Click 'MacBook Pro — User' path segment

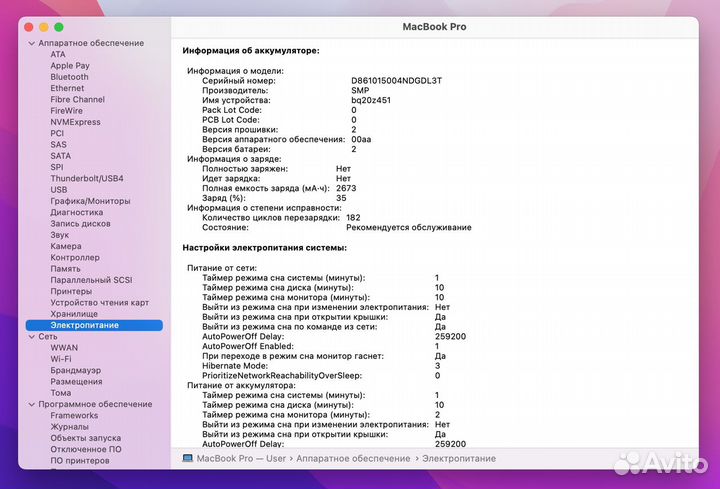pos(241,459)
